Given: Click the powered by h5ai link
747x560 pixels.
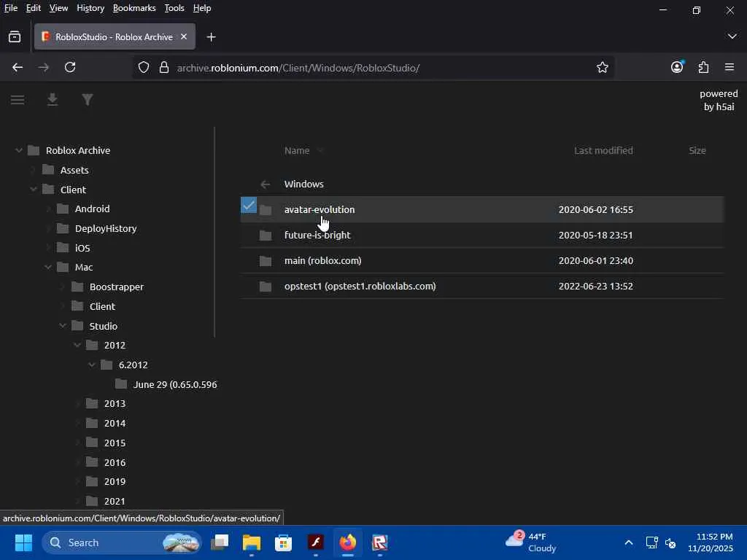Looking at the screenshot, I should (x=719, y=100).
